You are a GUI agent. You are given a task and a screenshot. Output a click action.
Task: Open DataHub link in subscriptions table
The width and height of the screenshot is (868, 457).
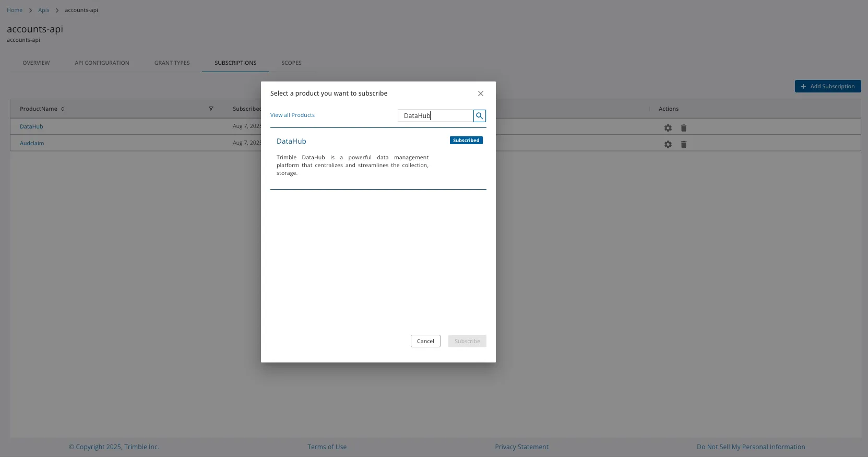pos(31,126)
